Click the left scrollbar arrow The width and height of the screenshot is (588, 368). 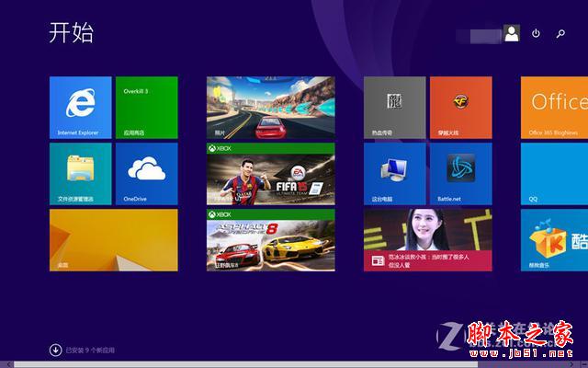pyautogui.click(x=6, y=364)
